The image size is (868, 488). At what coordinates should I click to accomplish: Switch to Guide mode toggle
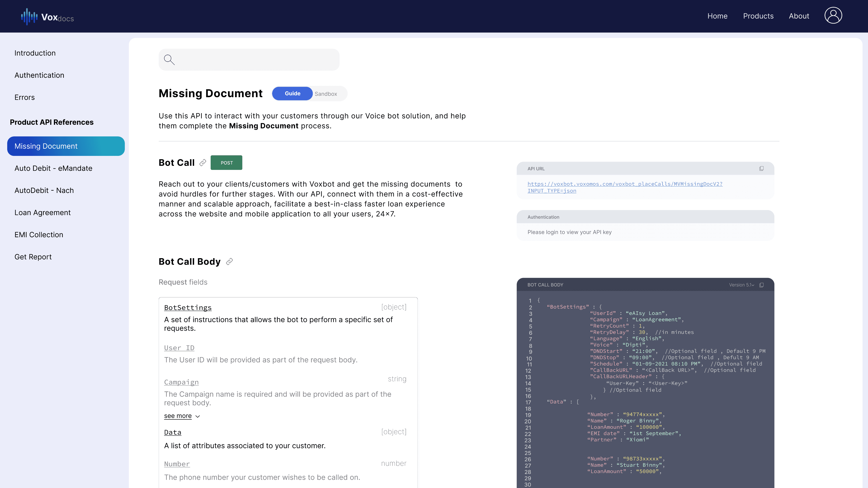(x=292, y=94)
